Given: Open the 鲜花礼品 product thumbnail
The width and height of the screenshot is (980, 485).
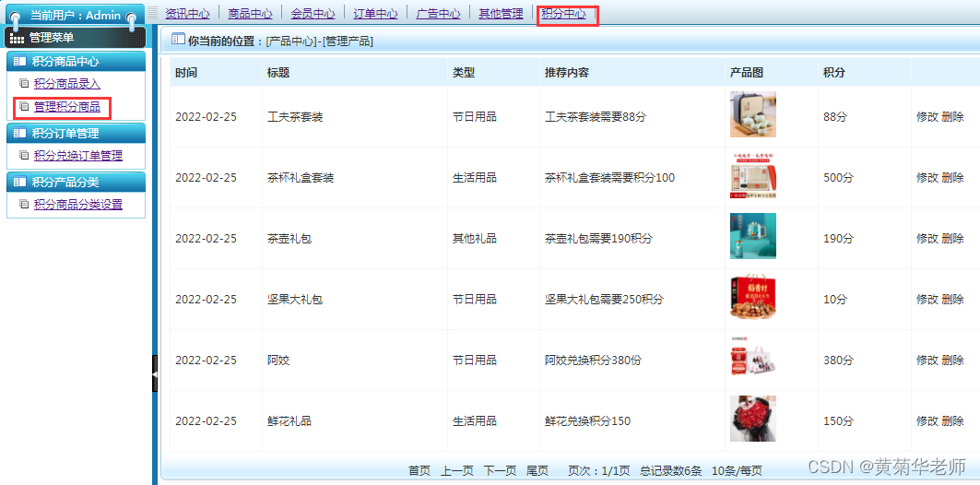Looking at the screenshot, I should (x=753, y=419).
